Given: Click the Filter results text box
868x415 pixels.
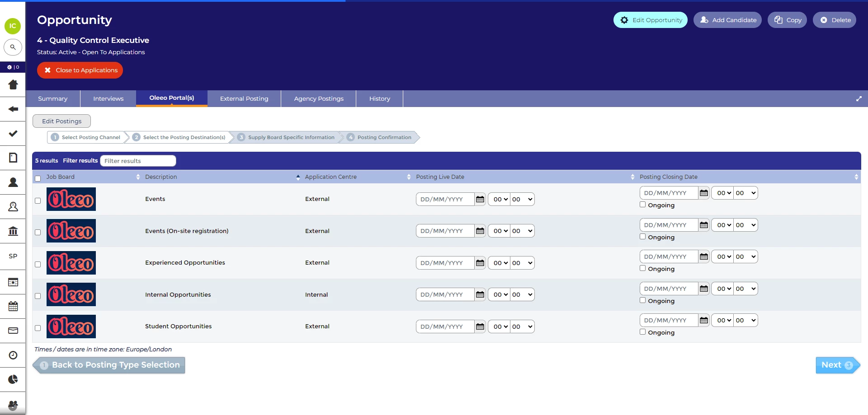Looking at the screenshot, I should click(138, 161).
